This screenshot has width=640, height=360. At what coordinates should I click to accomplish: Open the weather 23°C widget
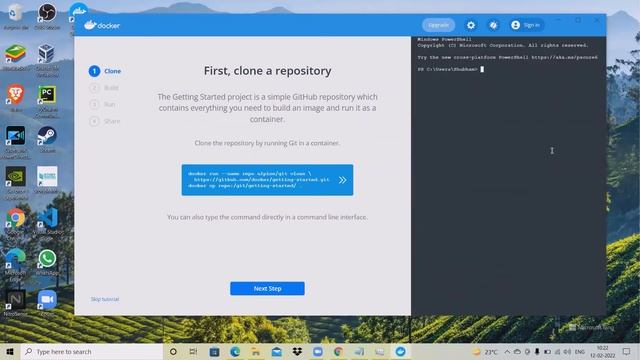(485, 351)
